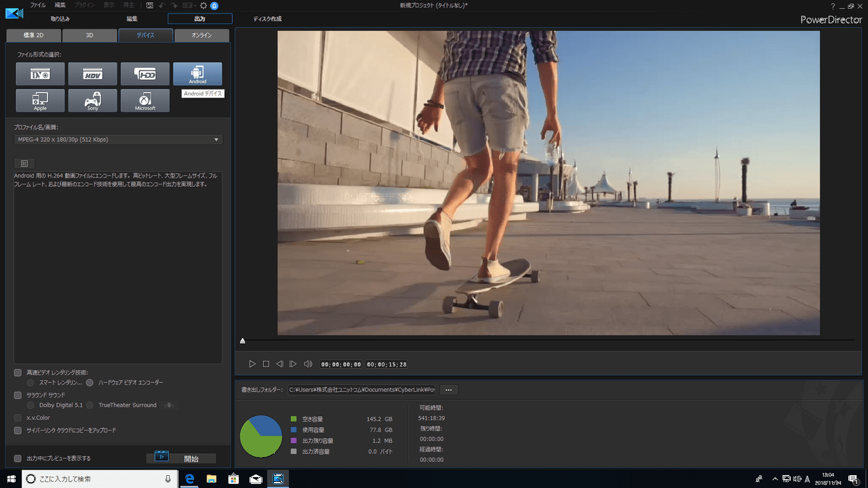Choose the HDD camcorder format icon
Image resolution: width=868 pixels, height=488 pixels.
145,74
